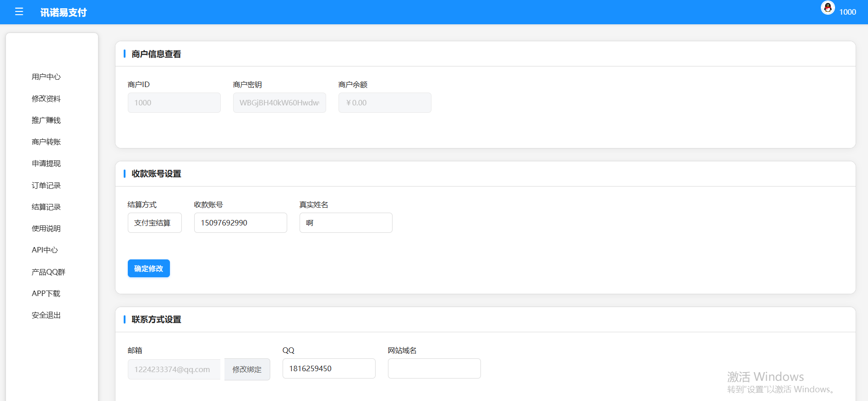The image size is (868, 401).
Task: Toggle the hamburger menu icon
Action: point(19,12)
